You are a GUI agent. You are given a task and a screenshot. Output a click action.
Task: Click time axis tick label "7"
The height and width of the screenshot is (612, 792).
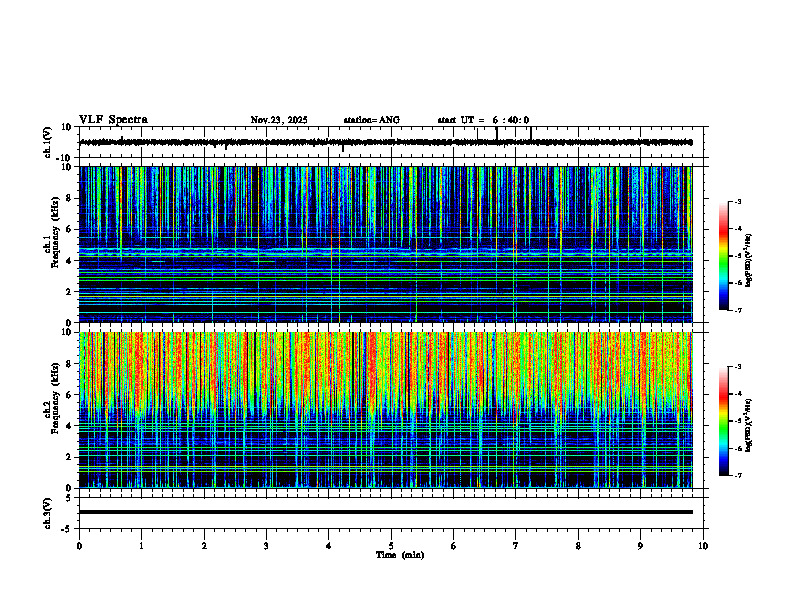pyautogui.click(x=516, y=546)
